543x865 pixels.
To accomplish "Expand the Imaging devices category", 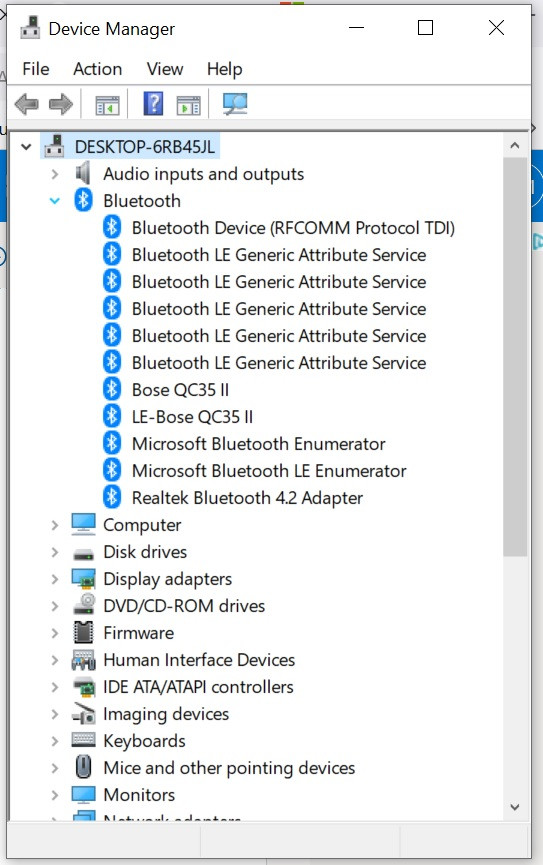I will 55,714.
